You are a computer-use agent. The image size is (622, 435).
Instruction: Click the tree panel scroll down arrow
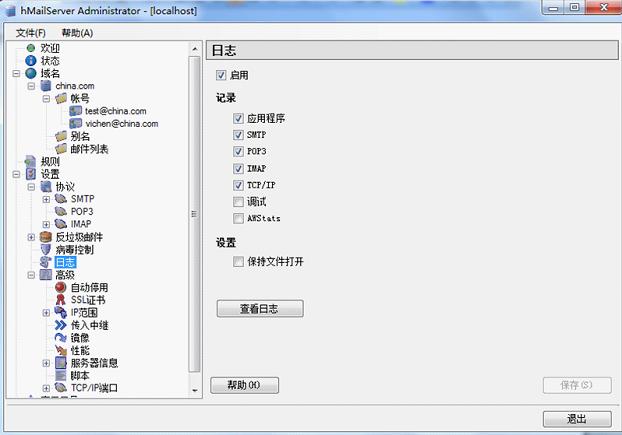[194, 390]
